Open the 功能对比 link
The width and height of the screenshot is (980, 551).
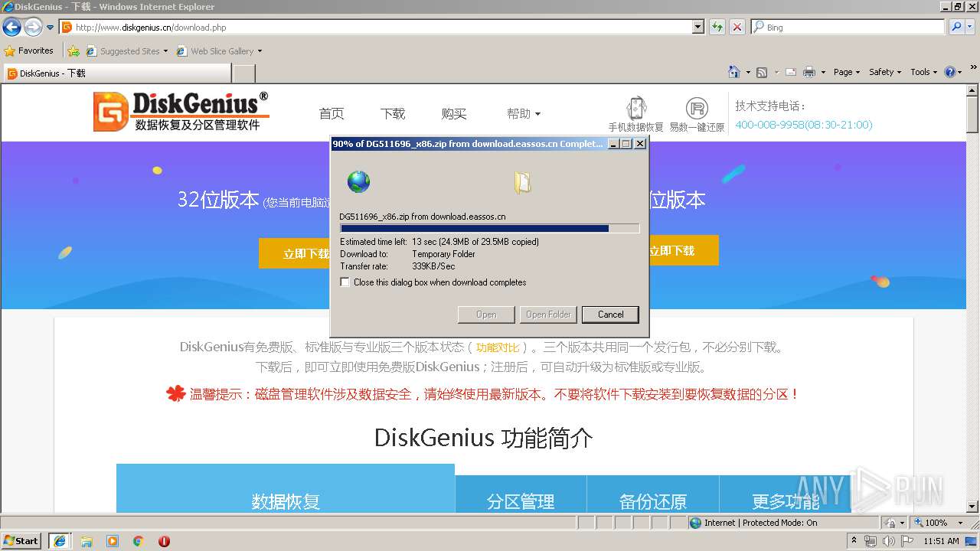[498, 347]
